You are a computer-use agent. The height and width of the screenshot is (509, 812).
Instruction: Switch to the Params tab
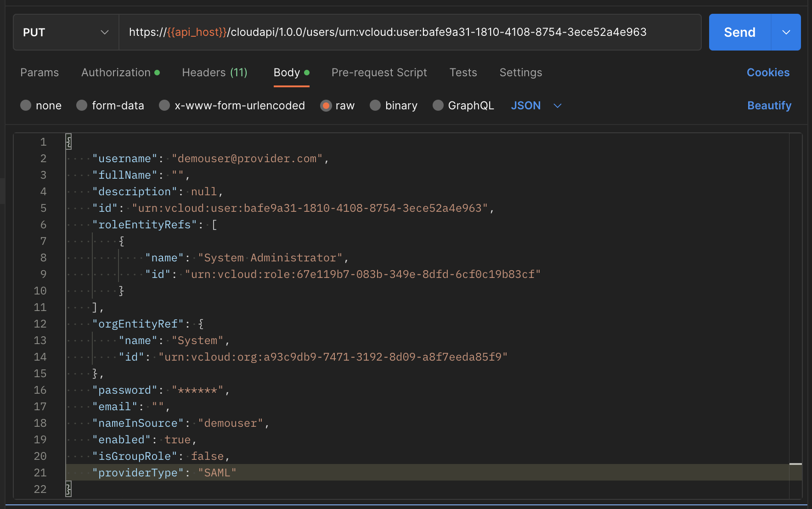coord(39,73)
